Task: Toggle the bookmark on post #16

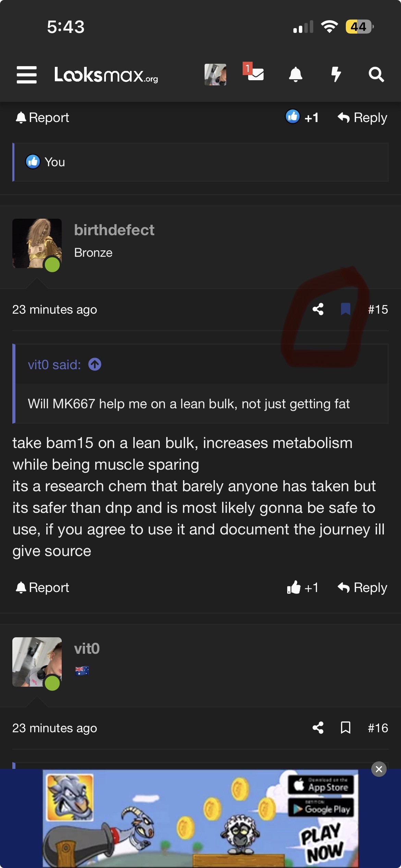Action: [x=345, y=728]
